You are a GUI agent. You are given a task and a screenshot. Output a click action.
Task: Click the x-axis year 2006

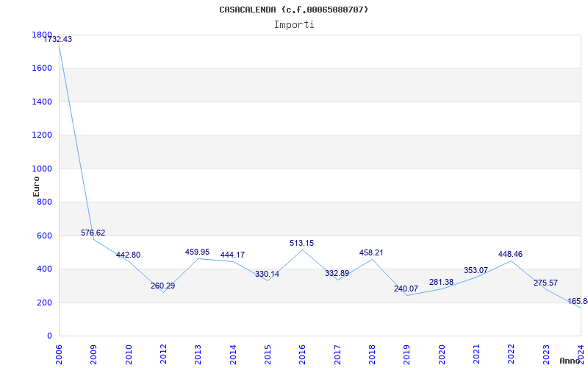[x=60, y=355]
